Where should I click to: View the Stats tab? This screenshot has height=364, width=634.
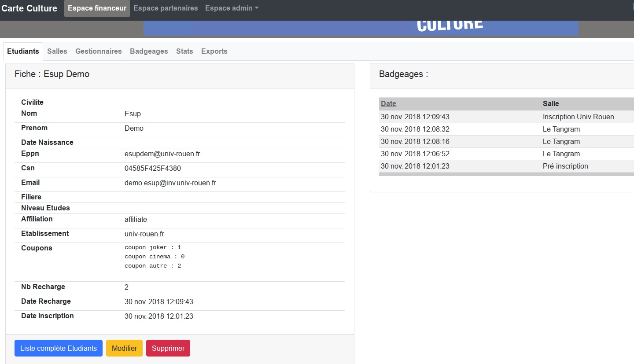click(184, 51)
